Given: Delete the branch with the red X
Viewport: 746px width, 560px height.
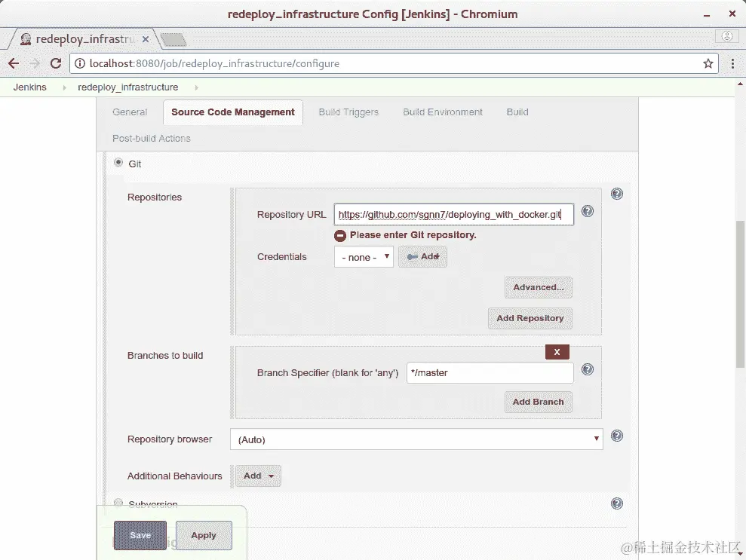Looking at the screenshot, I should point(557,352).
